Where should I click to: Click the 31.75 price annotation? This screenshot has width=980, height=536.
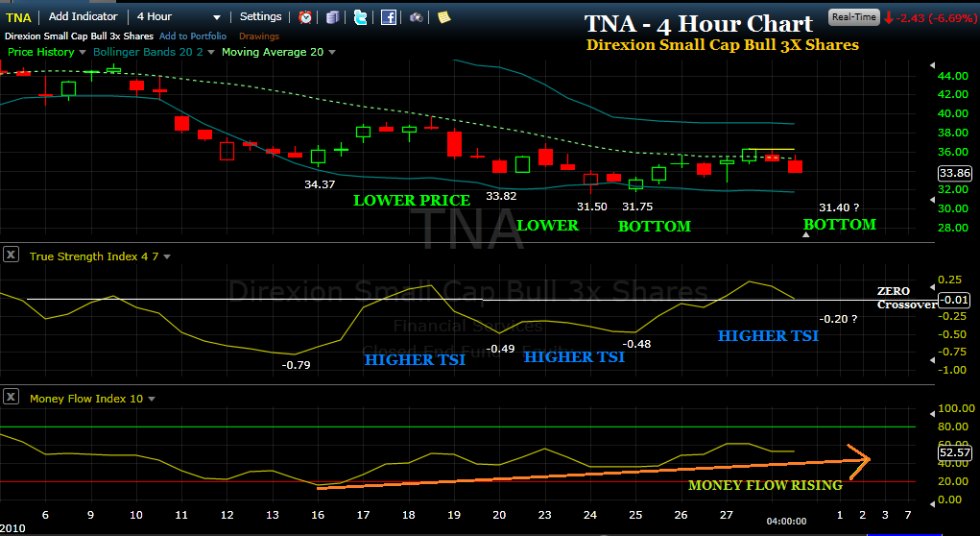[x=637, y=207]
